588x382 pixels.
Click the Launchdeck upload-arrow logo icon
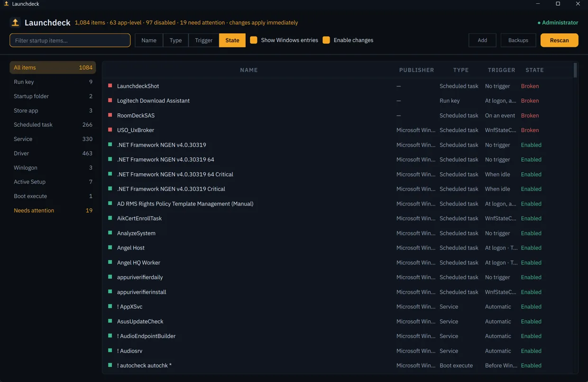pyautogui.click(x=15, y=22)
